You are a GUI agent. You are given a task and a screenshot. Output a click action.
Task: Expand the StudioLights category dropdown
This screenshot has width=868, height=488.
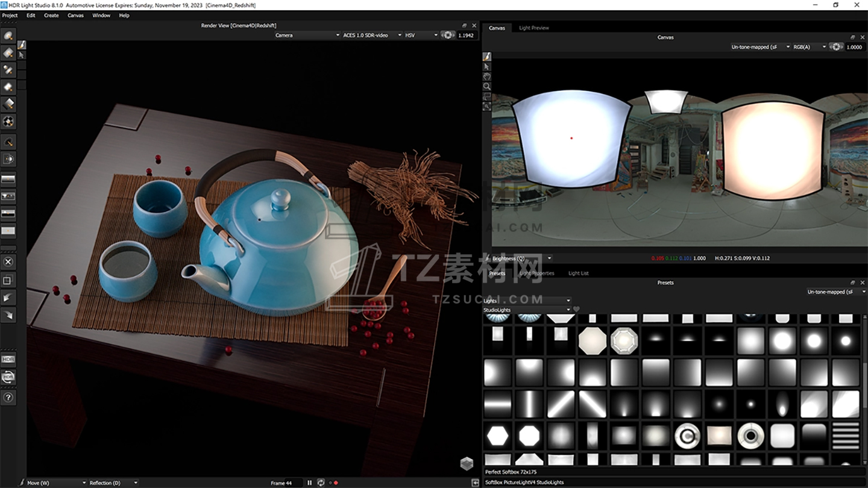pos(526,310)
